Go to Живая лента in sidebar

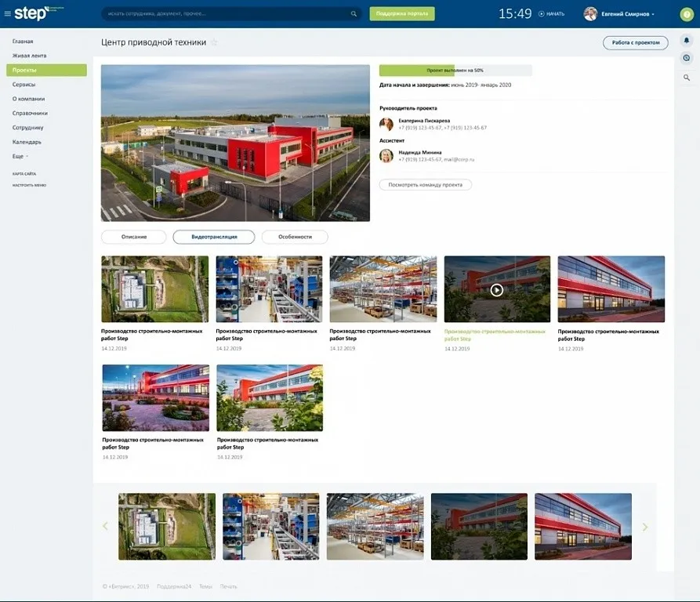(29, 56)
